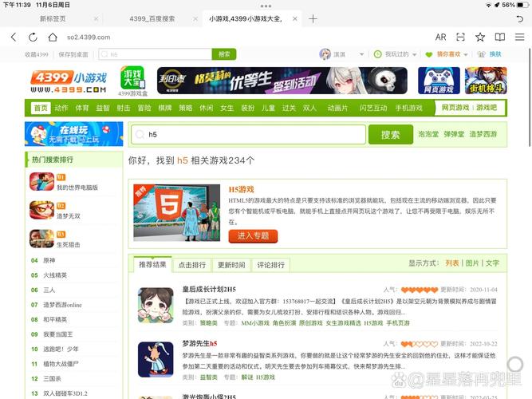Click the 在线玩 无需下载 banner
Viewport: 532px width, 399px height.
click(74, 134)
